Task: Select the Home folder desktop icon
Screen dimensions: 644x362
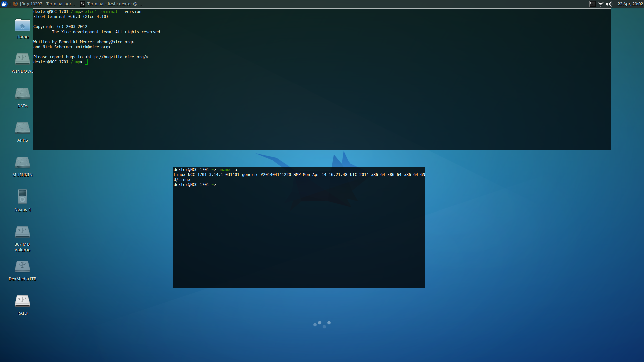Action: (x=22, y=26)
